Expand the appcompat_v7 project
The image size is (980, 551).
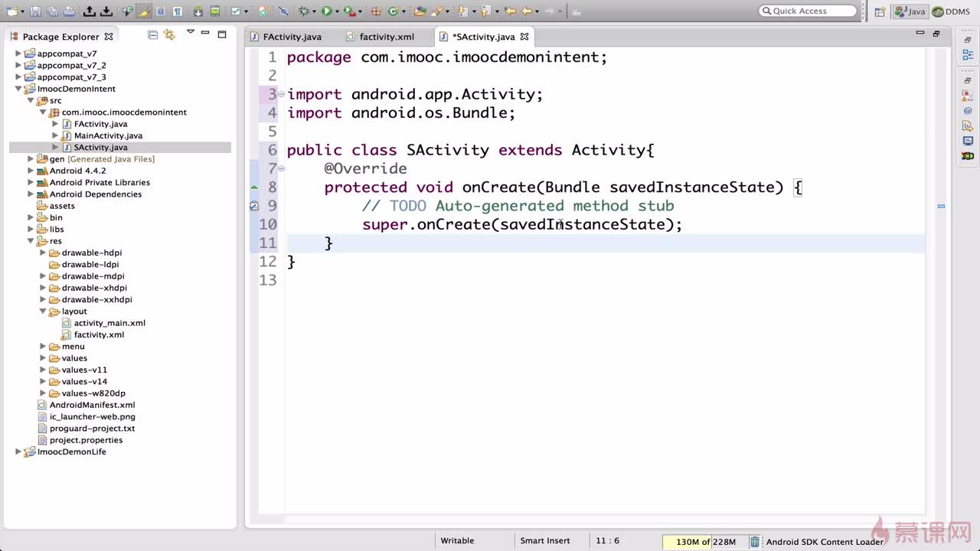pos(19,54)
